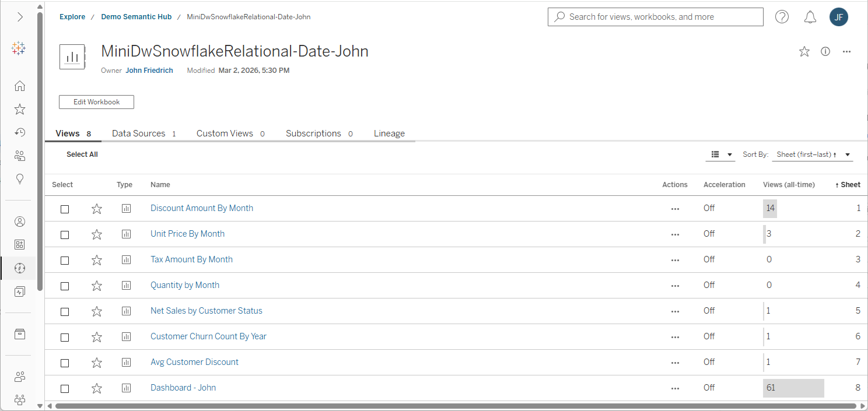Click the Edit Workbook button

[96, 102]
